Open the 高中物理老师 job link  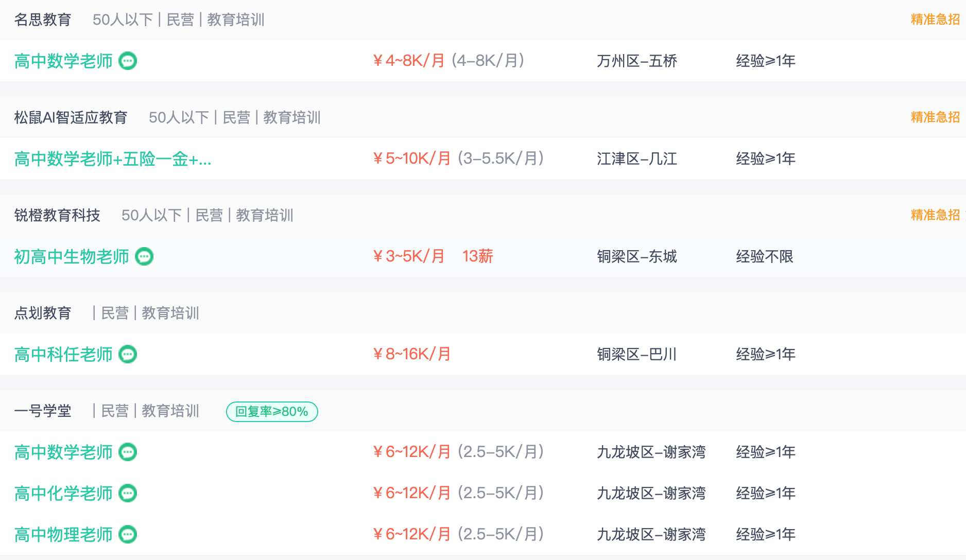63,534
